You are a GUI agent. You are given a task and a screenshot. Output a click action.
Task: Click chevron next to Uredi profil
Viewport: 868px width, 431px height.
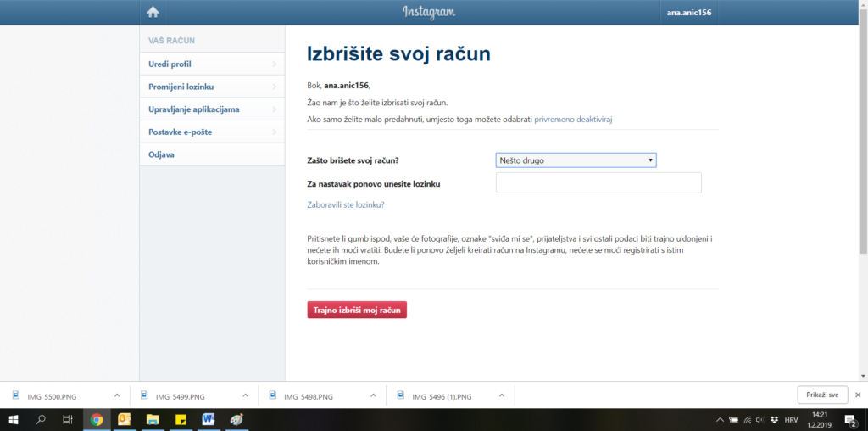[275, 64]
